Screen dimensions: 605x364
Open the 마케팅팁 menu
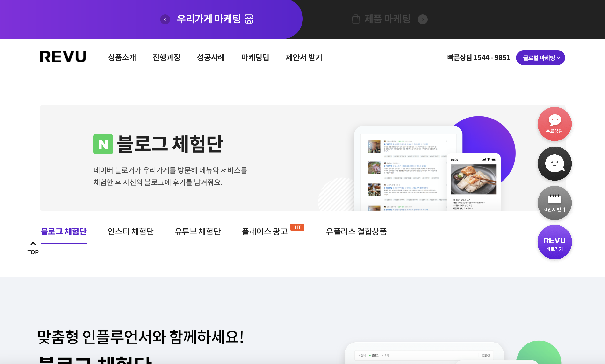pos(255,57)
